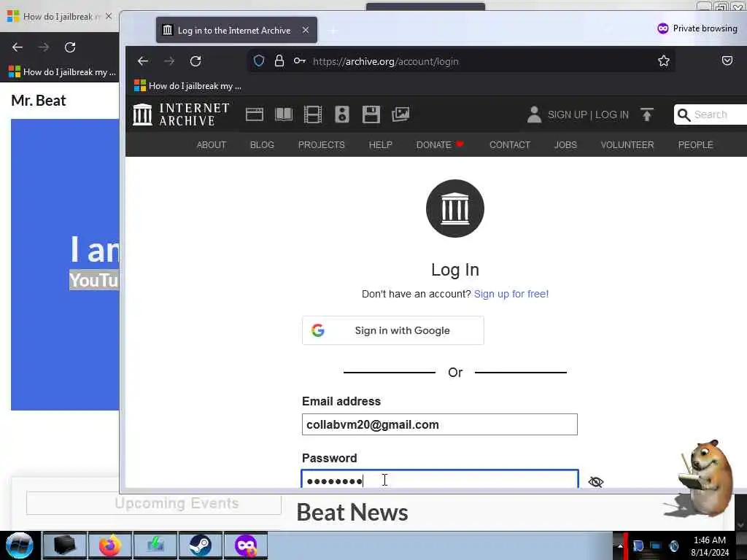
Task: Click the search magnifier icon
Action: pyautogui.click(x=684, y=114)
